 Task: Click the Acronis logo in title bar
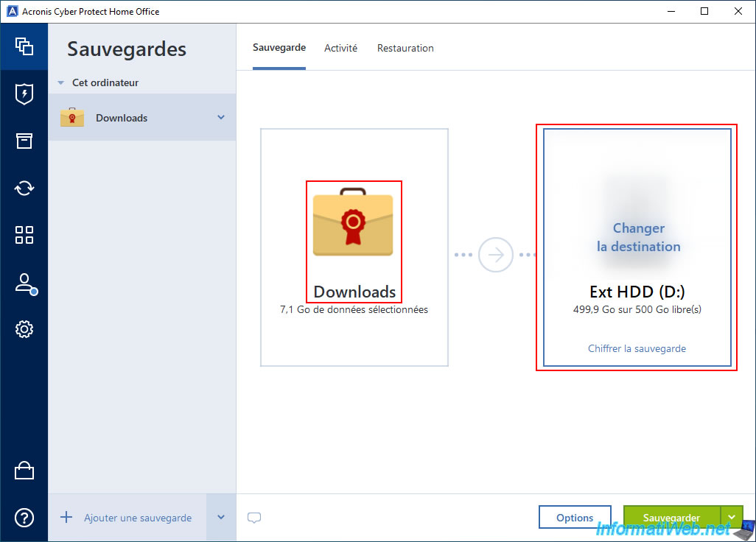(x=12, y=11)
